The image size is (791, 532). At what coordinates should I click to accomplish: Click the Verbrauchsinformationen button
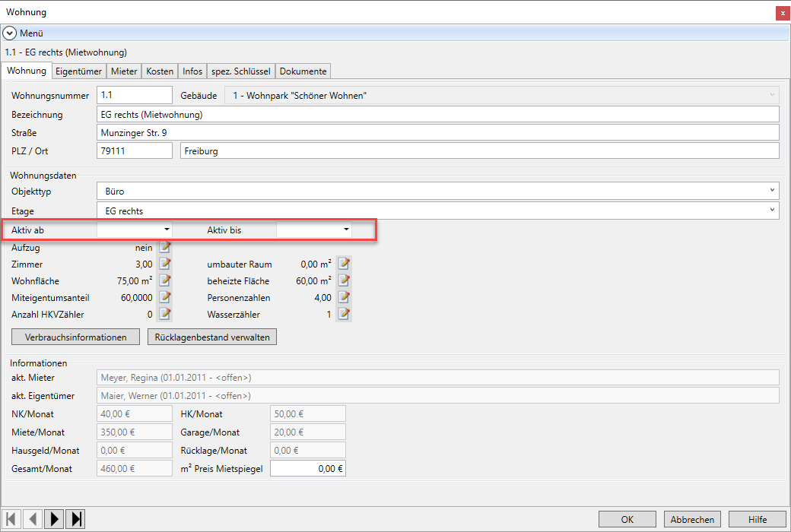(75, 337)
